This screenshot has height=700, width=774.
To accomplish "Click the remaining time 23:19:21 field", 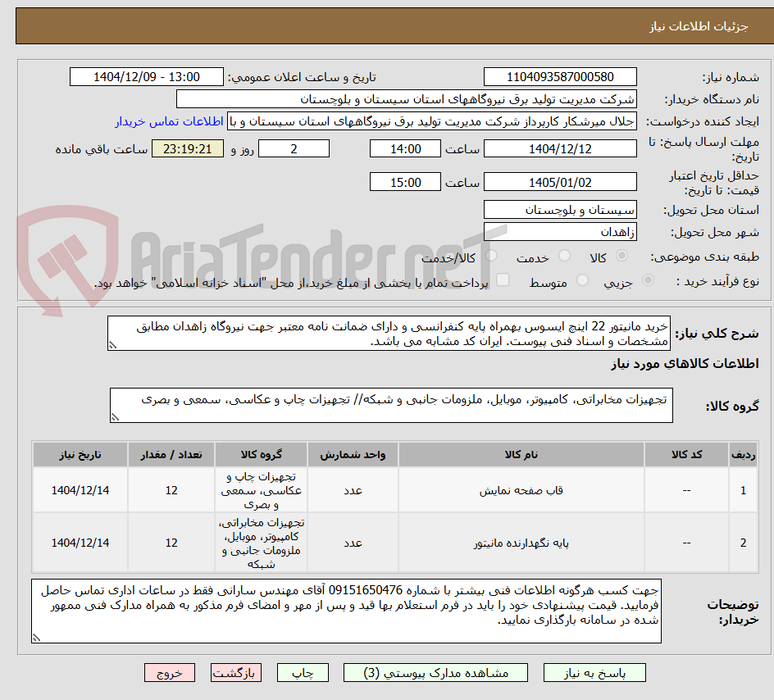I will click(188, 148).
